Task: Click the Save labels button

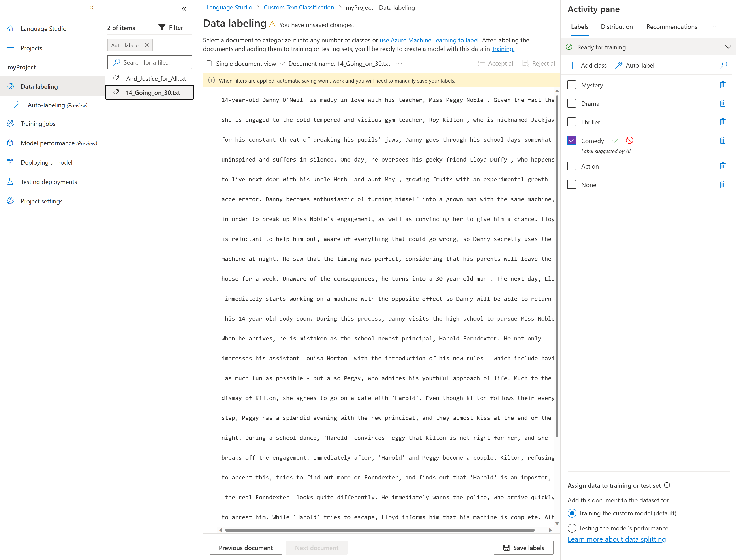Action: pos(523,548)
